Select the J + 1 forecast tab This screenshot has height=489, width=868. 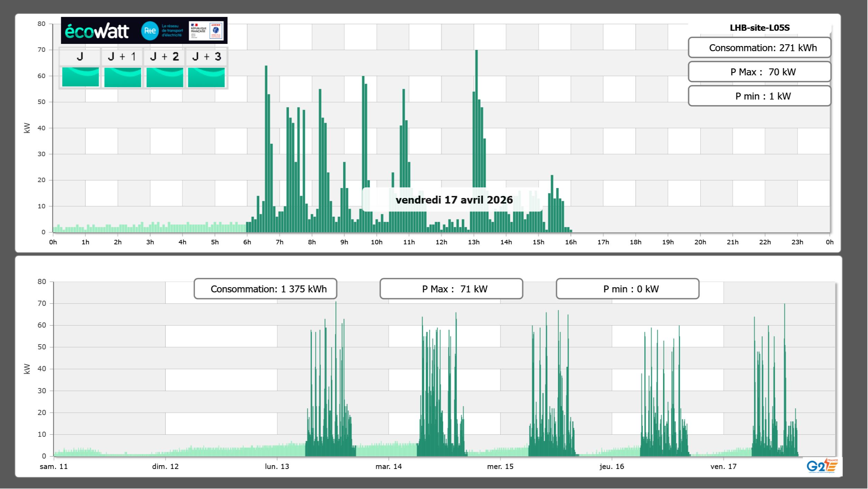[122, 57]
